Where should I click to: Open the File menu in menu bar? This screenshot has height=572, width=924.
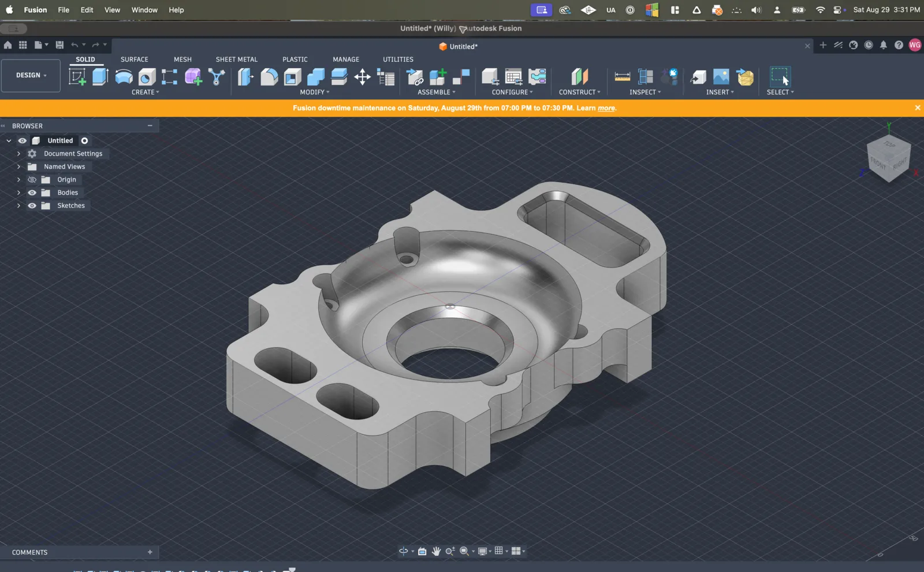[64, 10]
